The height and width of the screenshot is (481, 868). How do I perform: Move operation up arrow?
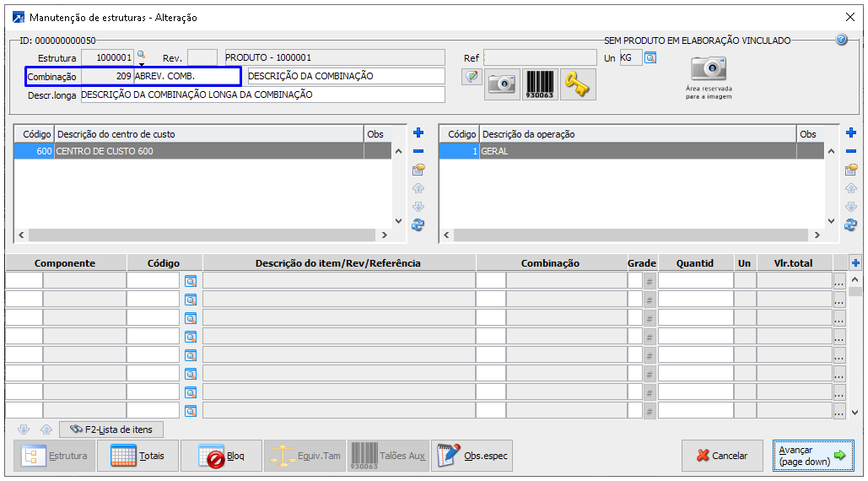(851, 188)
